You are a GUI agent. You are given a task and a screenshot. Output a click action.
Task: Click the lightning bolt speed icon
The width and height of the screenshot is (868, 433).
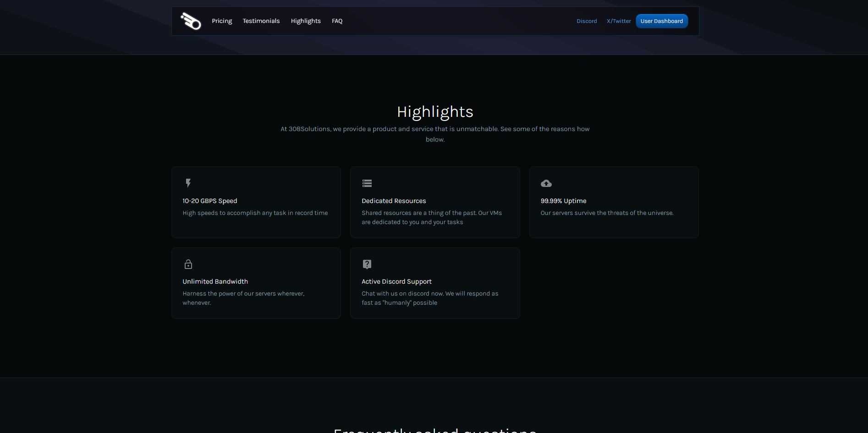pos(188,183)
